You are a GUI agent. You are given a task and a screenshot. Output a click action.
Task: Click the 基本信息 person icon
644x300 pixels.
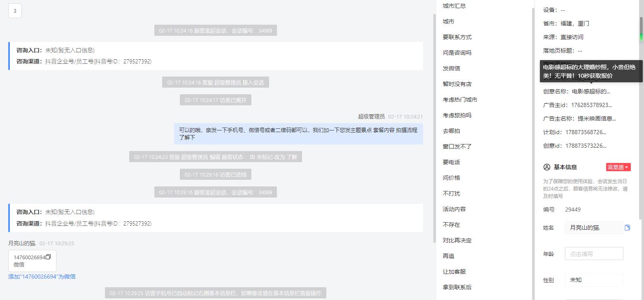point(547,167)
